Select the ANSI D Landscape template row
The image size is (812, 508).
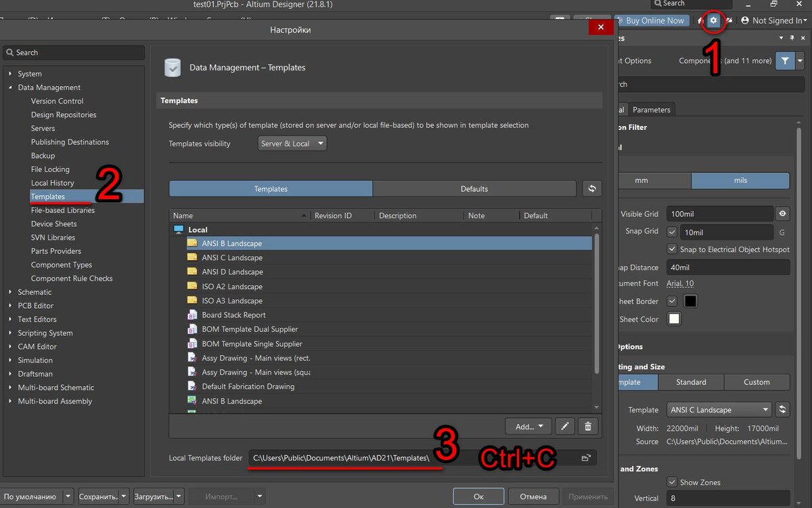(389, 272)
